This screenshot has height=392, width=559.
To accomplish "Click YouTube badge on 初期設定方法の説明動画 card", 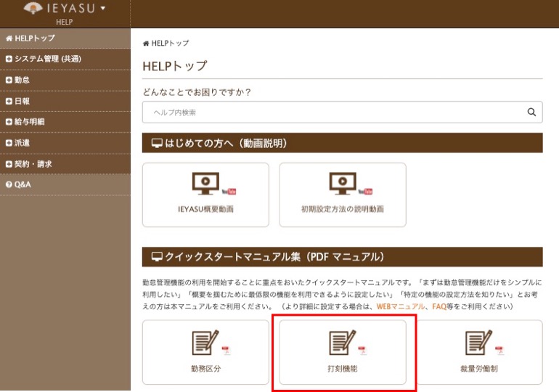I will [365, 192].
